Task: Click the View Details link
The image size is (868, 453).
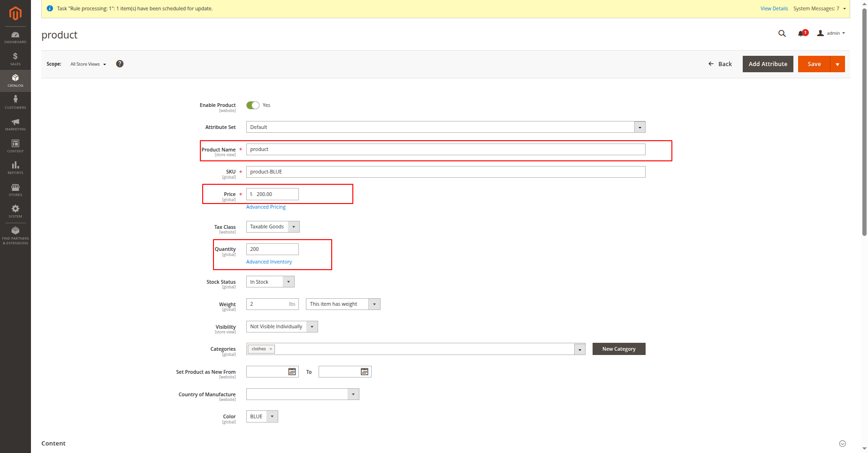Action: (x=774, y=8)
